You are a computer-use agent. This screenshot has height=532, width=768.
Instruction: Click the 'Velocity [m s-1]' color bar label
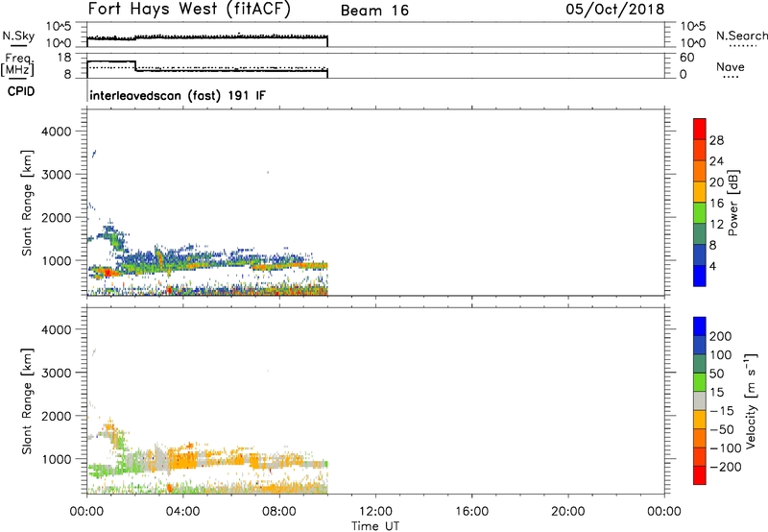click(x=751, y=400)
